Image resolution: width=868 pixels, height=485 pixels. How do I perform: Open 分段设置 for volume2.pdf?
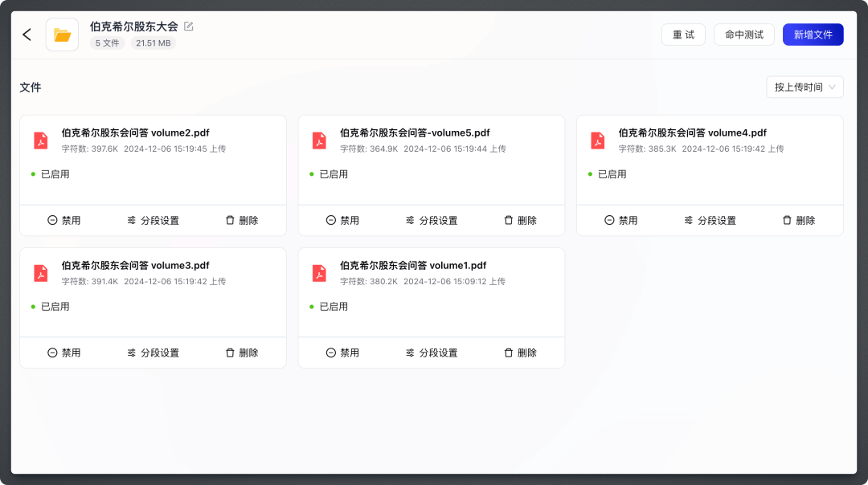(x=154, y=220)
